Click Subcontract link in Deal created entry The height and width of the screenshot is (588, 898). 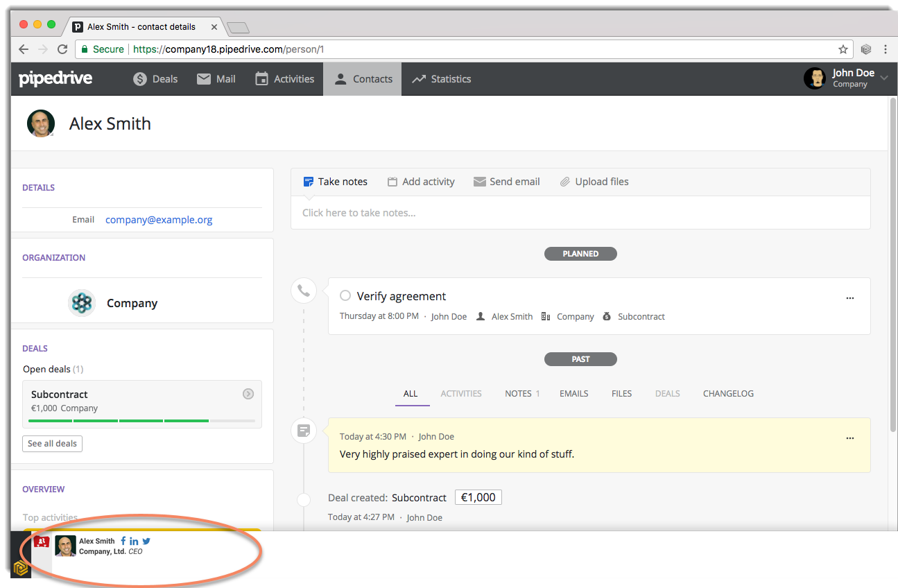pos(419,498)
